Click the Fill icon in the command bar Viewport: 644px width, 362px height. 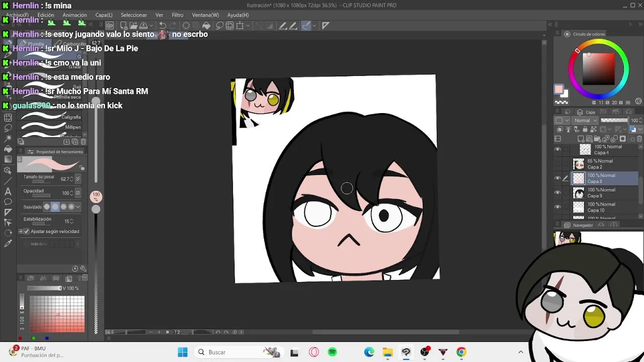(206, 26)
